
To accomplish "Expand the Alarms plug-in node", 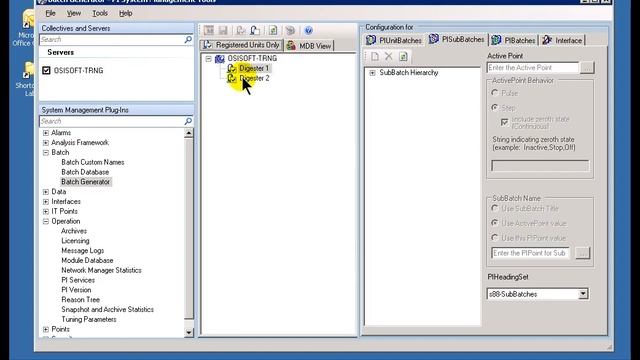I will click(x=46, y=133).
